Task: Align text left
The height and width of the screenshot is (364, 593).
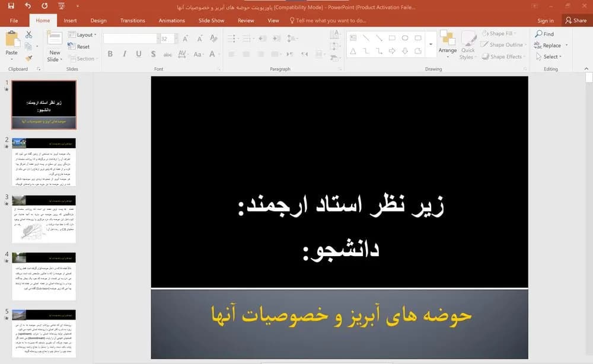Action: click(x=231, y=54)
